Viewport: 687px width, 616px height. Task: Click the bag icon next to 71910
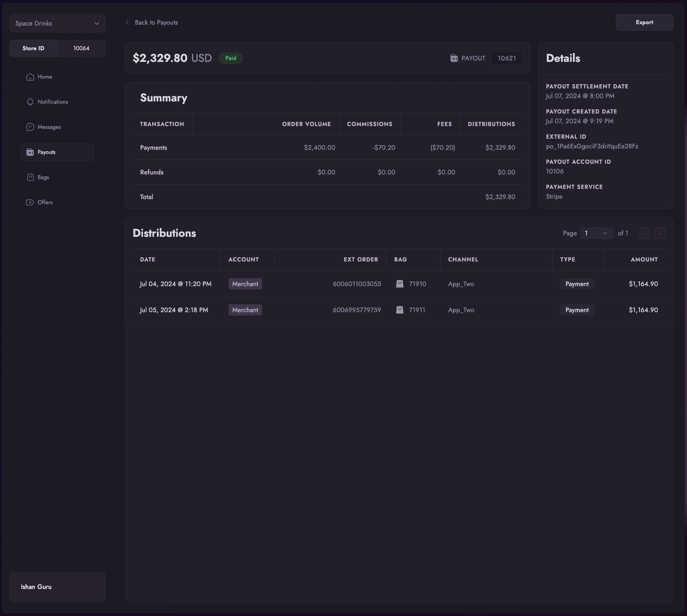(x=399, y=284)
